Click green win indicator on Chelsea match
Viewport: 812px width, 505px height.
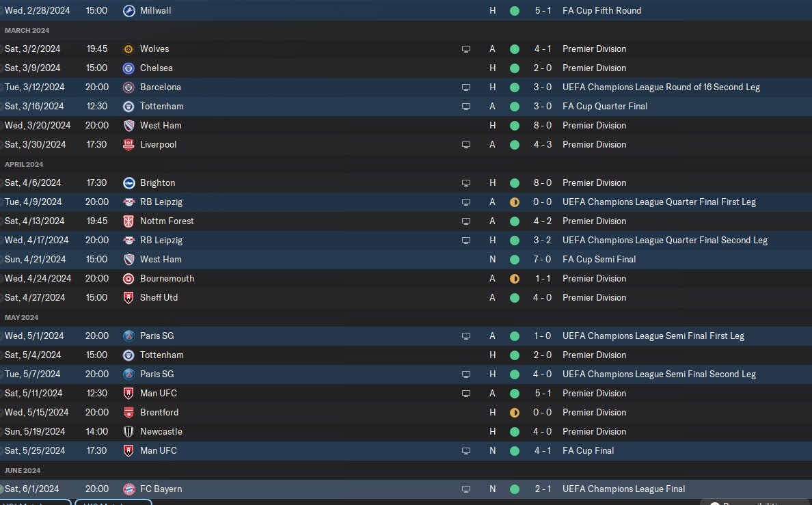514,68
